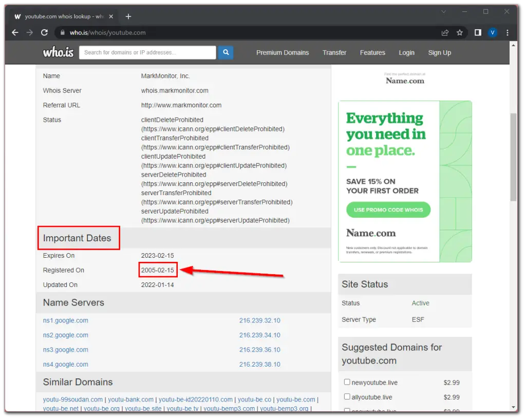526x420 pixels.
Task: Check the allyoutube.live checkbox
Action: point(348,397)
